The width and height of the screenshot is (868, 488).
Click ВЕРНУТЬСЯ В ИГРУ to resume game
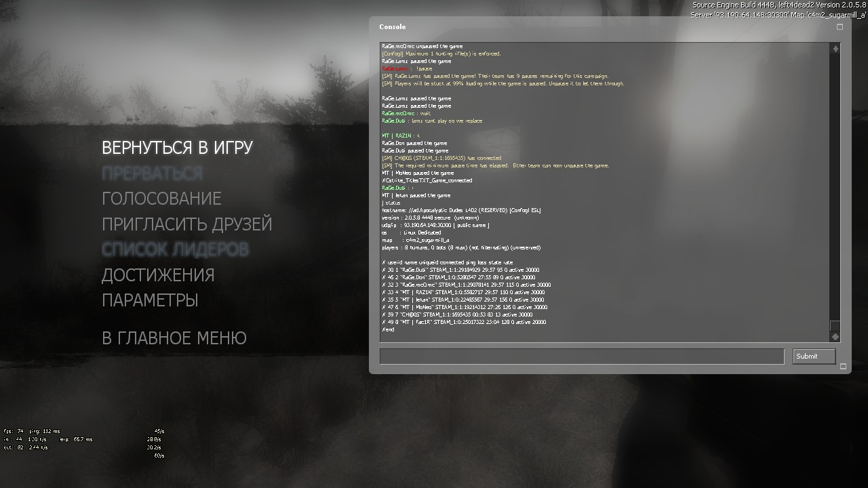[x=177, y=148]
